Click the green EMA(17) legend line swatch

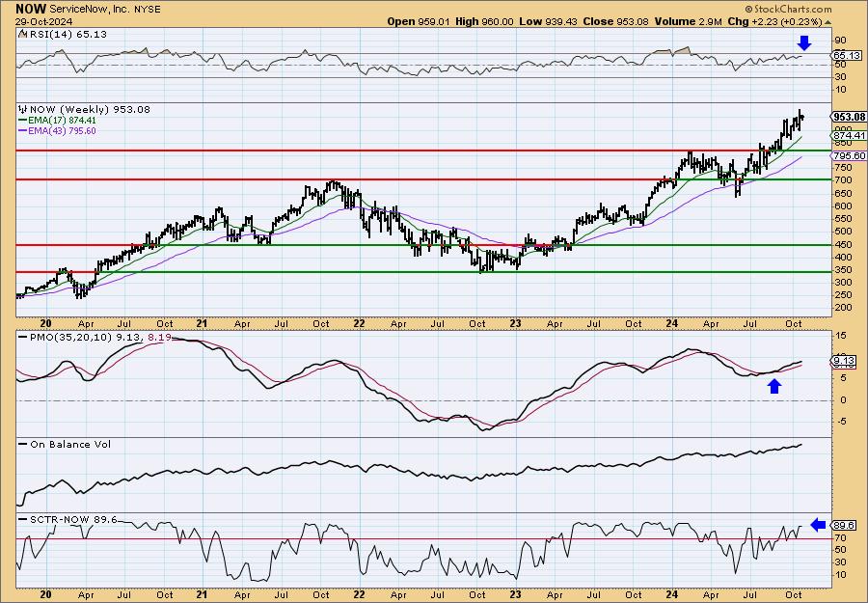click(23, 121)
